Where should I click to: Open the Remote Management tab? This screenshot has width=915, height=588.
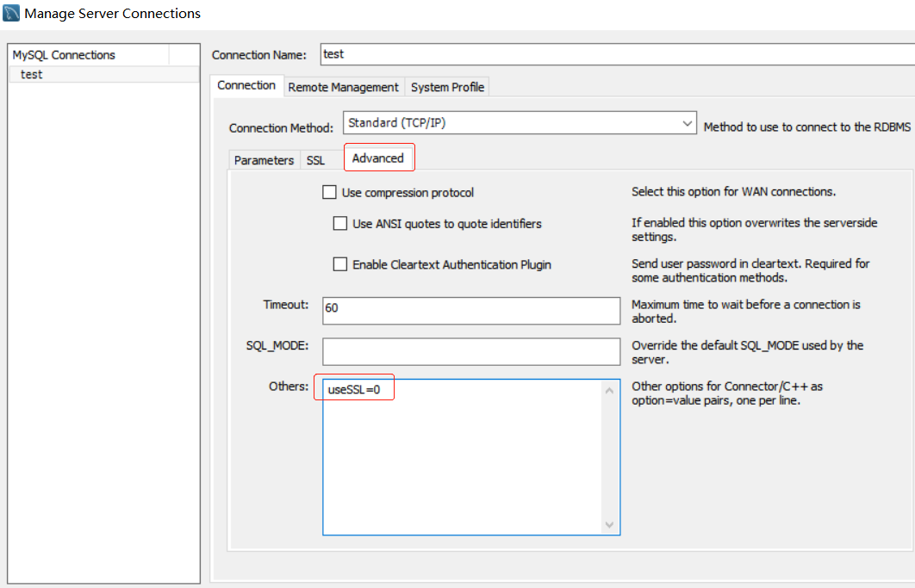tap(343, 87)
